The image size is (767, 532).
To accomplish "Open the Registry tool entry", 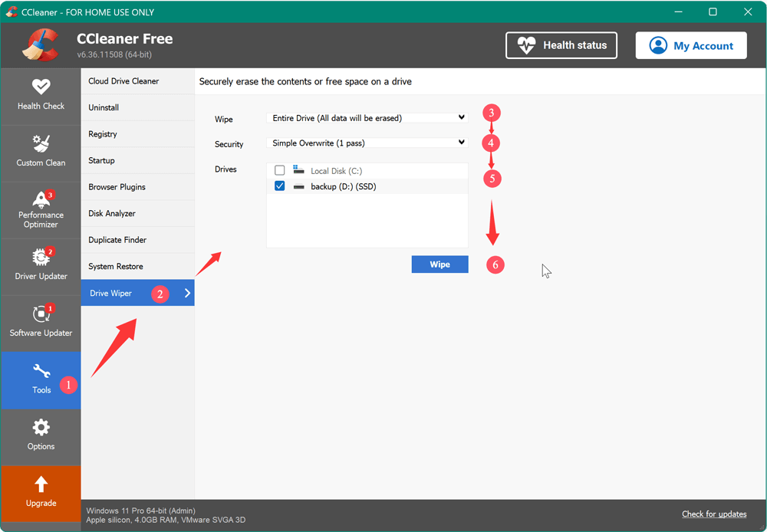I will click(103, 134).
